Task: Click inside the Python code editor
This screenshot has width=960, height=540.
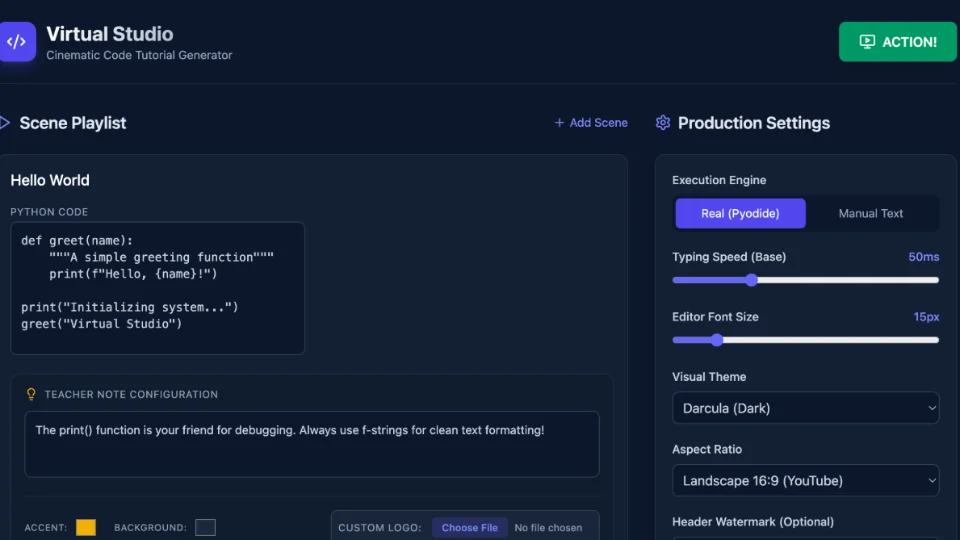Action: click(157, 288)
